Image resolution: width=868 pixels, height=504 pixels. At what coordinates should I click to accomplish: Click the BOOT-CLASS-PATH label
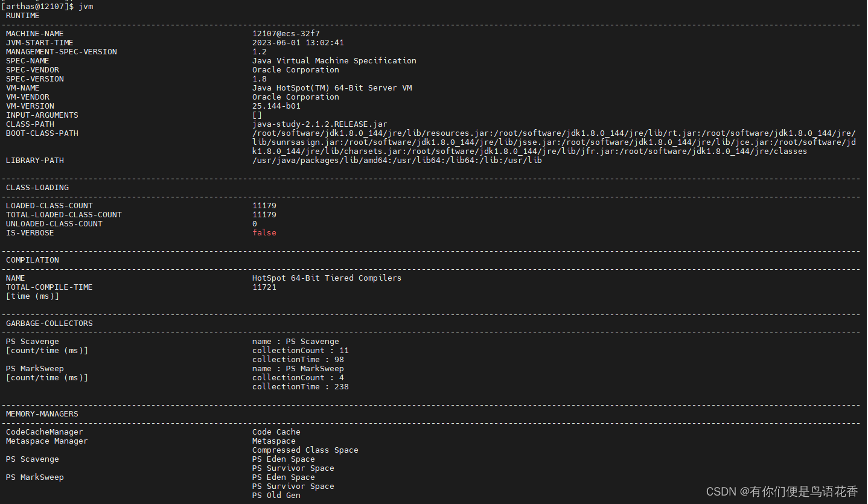point(42,133)
